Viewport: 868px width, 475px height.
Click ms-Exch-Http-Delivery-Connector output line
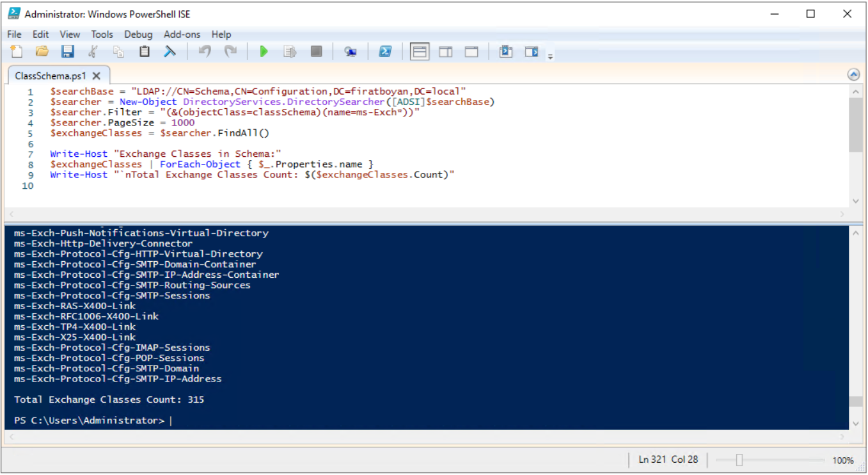pyautogui.click(x=103, y=243)
